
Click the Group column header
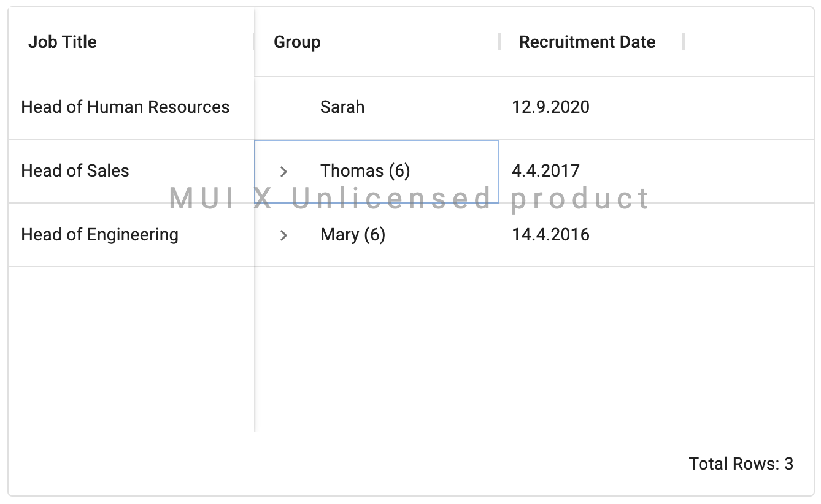pos(297,42)
